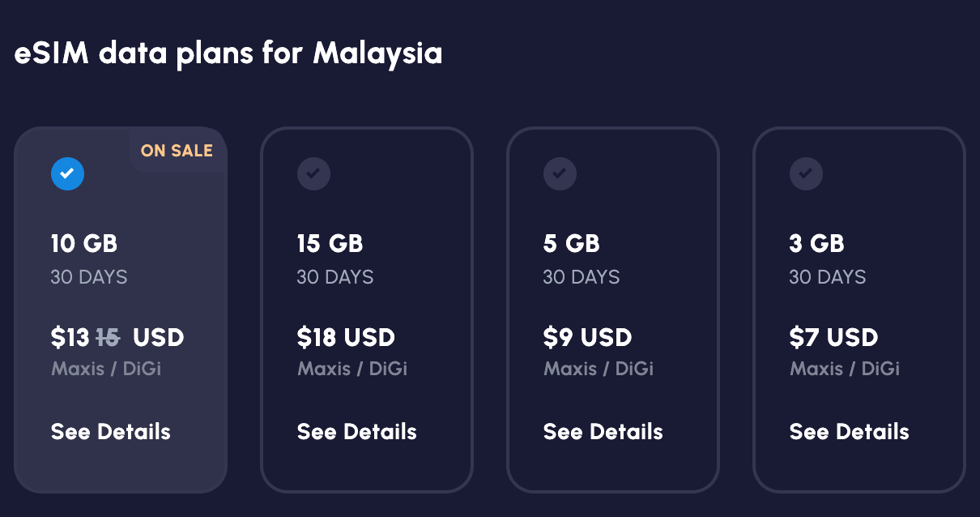The width and height of the screenshot is (980, 517).
Task: Click the Maxis / DiGi label on the $9 plan
Action: (598, 368)
